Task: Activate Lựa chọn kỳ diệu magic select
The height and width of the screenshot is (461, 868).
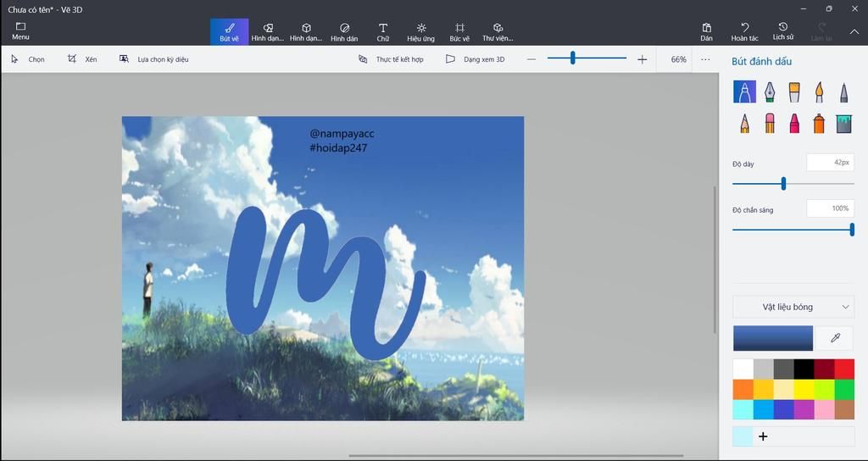Action: click(x=154, y=59)
